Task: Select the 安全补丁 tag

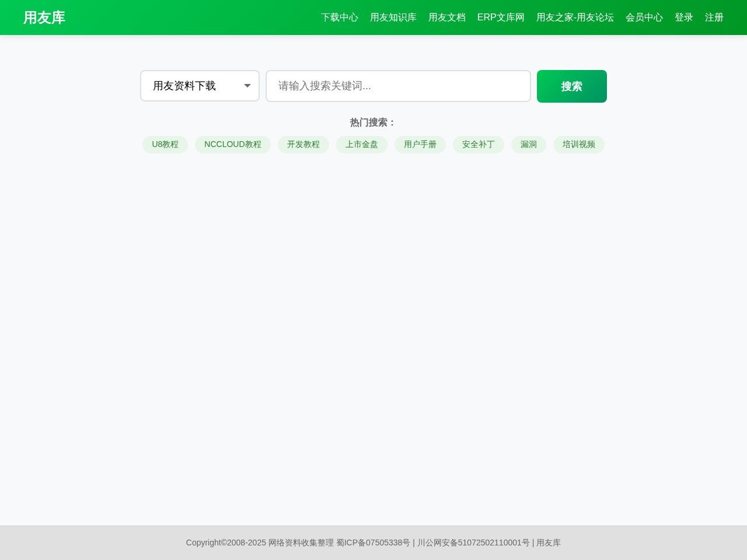Action: pos(479,145)
